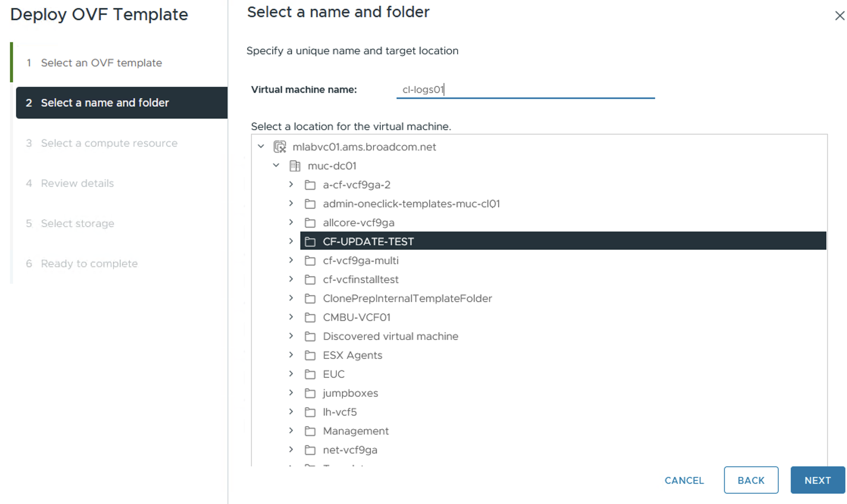The image size is (847, 504).
Task: Close the Deploy OVF Template dialog
Action: click(x=839, y=16)
